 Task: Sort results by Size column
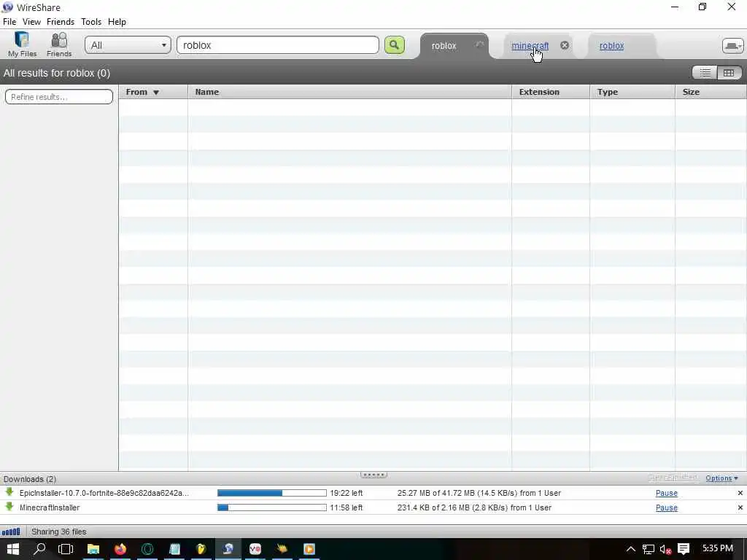coord(711,92)
